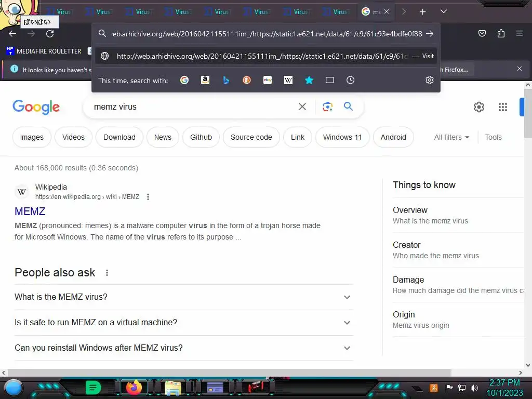
Task: Open the Firefox extensions puzzle icon
Action: pyautogui.click(x=501, y=33)
